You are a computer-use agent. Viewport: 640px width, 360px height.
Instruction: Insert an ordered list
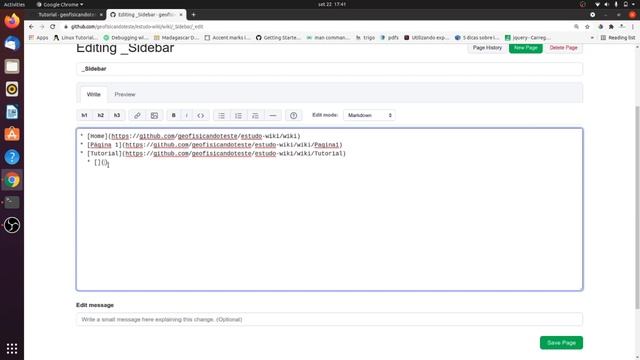point(238,116)
